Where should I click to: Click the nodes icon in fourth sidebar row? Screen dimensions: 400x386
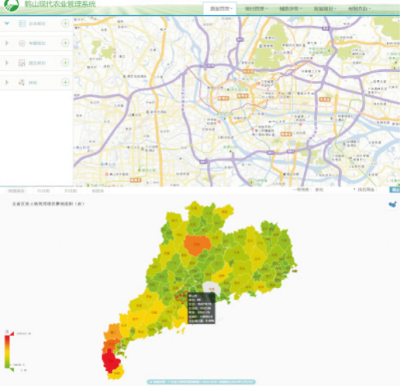point(22,82)
